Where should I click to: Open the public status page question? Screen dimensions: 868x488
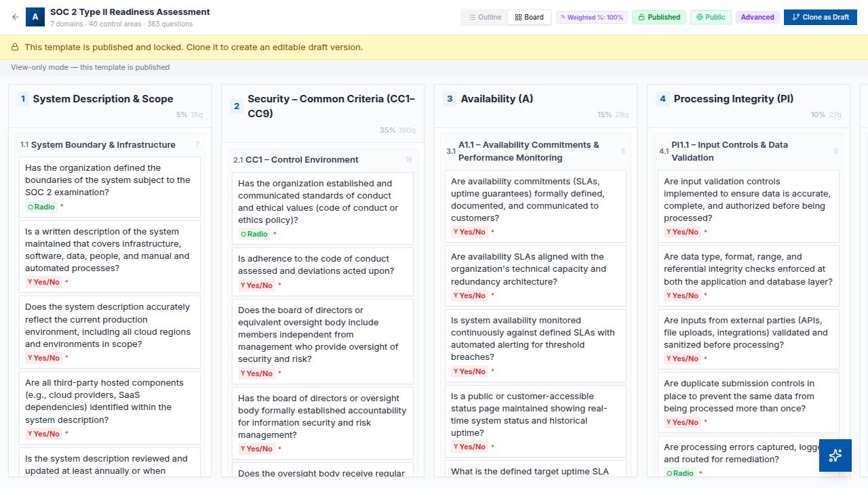point(536,421)
